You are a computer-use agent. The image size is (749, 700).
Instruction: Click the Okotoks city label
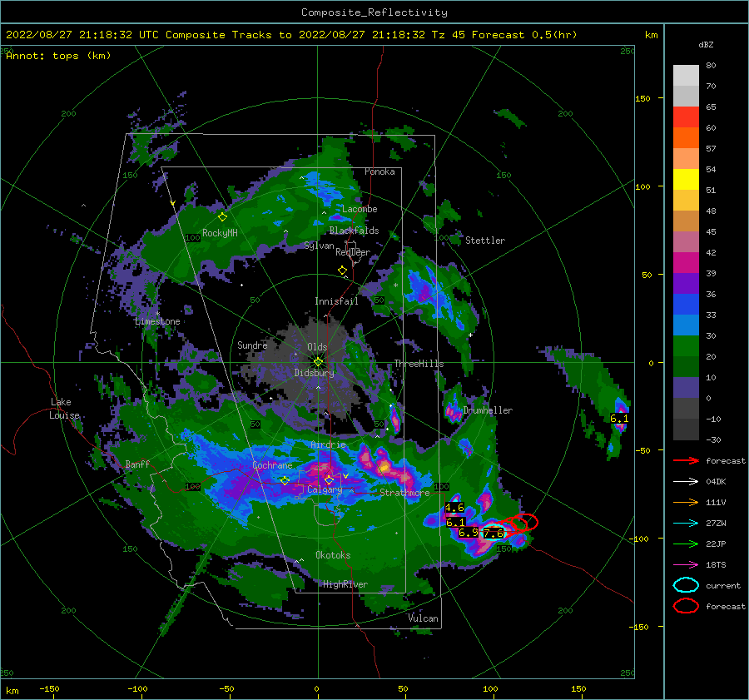(333, 554)
